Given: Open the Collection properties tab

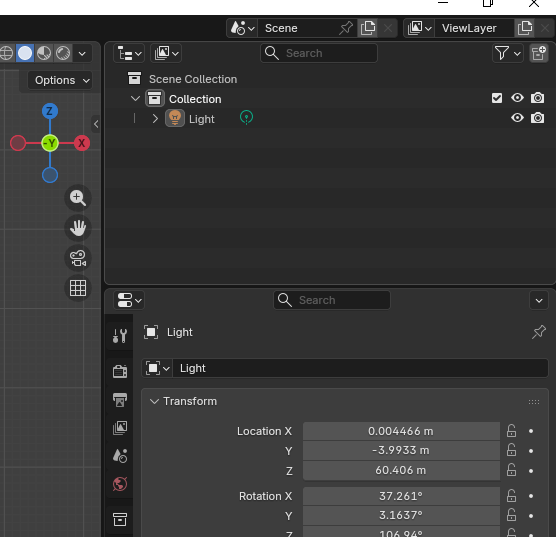Looking at the screenshot, I should pyautogui.click(x=120, y=520).
